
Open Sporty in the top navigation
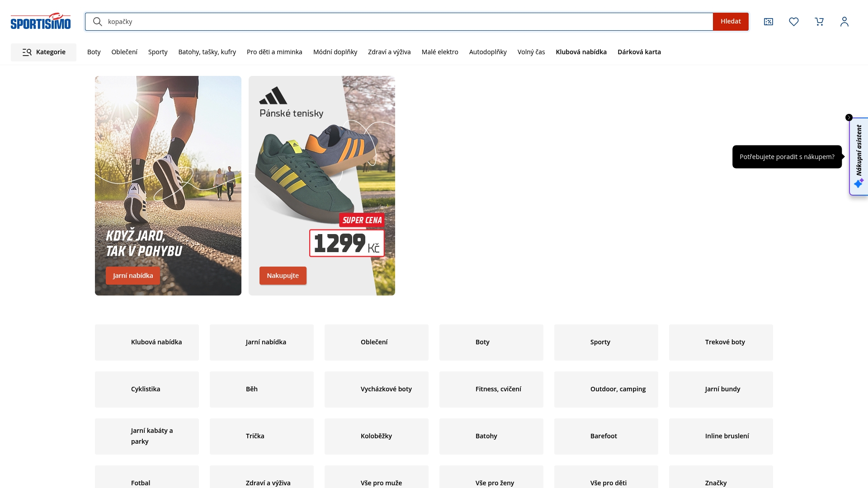pos(157,52)
